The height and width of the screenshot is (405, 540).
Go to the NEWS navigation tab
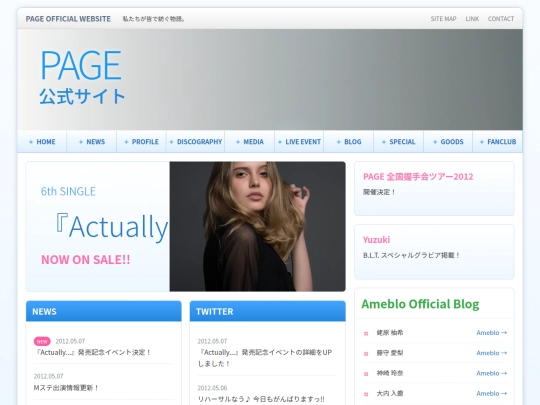[92, 142]
